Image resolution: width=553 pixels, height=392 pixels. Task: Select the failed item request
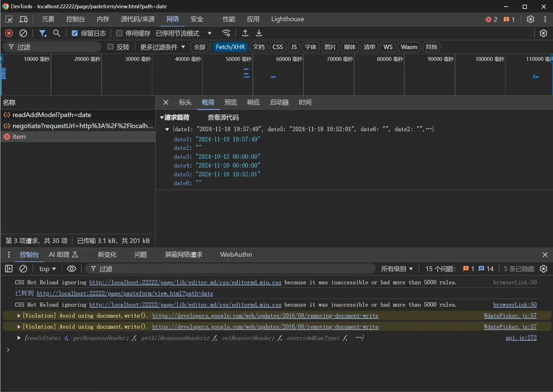pyautogui.click(x=78, y=137)
